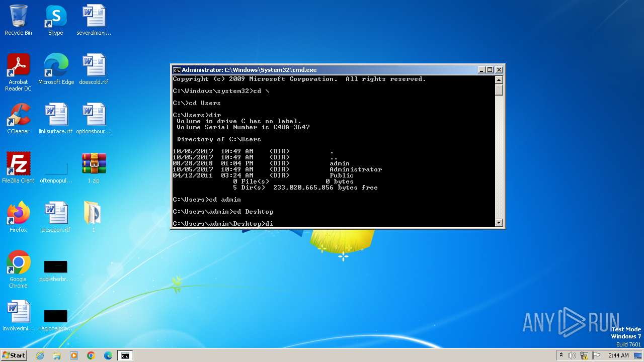
Task: Minimize the cmd.exe window
Action: (x=481, y=70)
